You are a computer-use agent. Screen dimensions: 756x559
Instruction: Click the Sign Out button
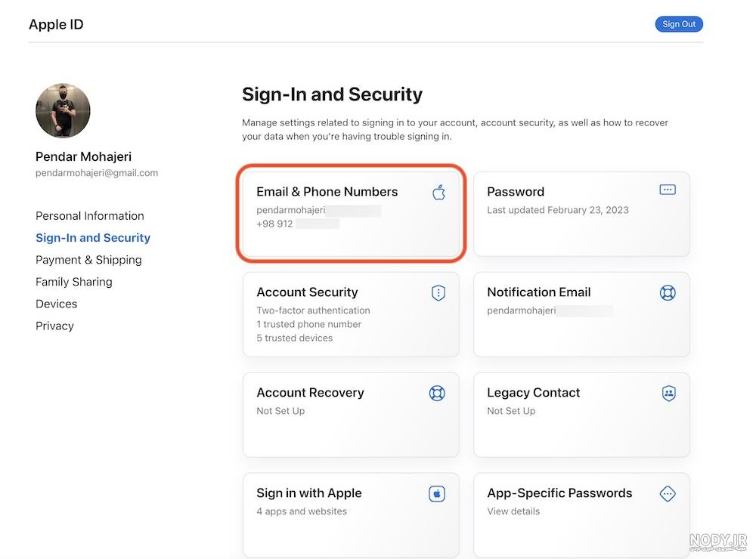(679, 24)
